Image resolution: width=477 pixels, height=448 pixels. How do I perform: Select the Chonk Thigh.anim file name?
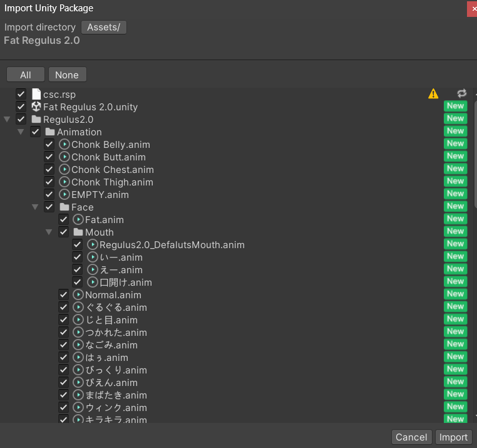tap(112, 182)
